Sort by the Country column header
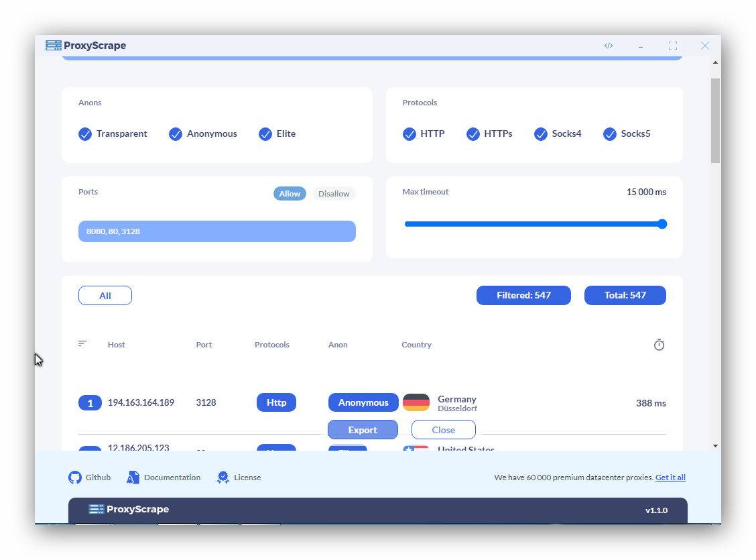 coord(417,345)
